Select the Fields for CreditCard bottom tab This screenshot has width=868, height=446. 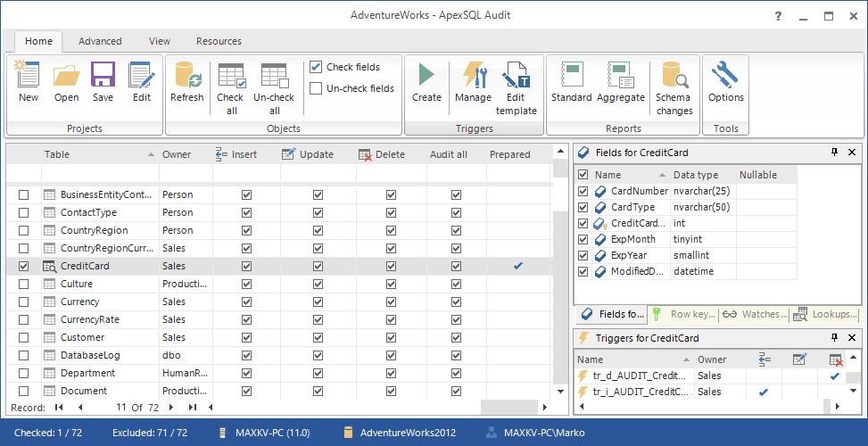[x=612, y=314]
